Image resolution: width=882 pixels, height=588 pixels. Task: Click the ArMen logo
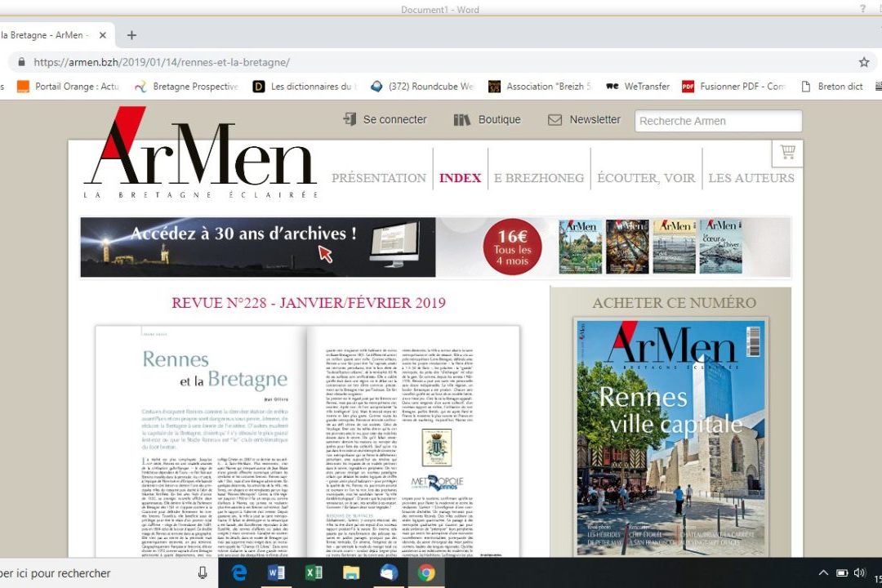click(x=202, y=153)
